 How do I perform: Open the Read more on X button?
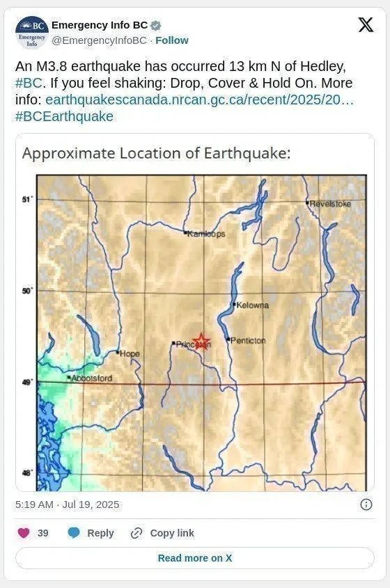click(x=195, y=558)
